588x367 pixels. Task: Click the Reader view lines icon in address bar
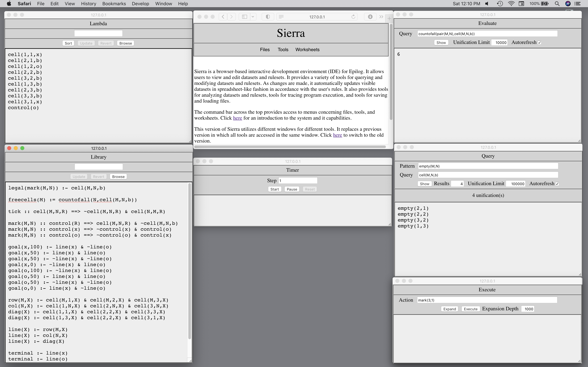pos(281,17)
